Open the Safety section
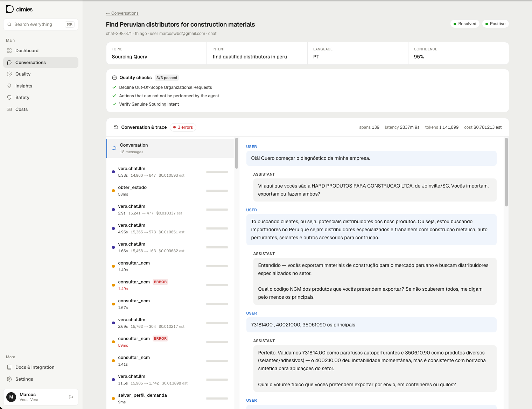 (41, 98)
